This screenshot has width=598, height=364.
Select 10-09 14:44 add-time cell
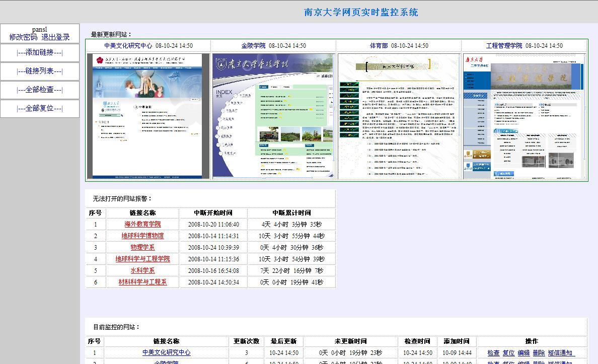click(x=457, y=353)
